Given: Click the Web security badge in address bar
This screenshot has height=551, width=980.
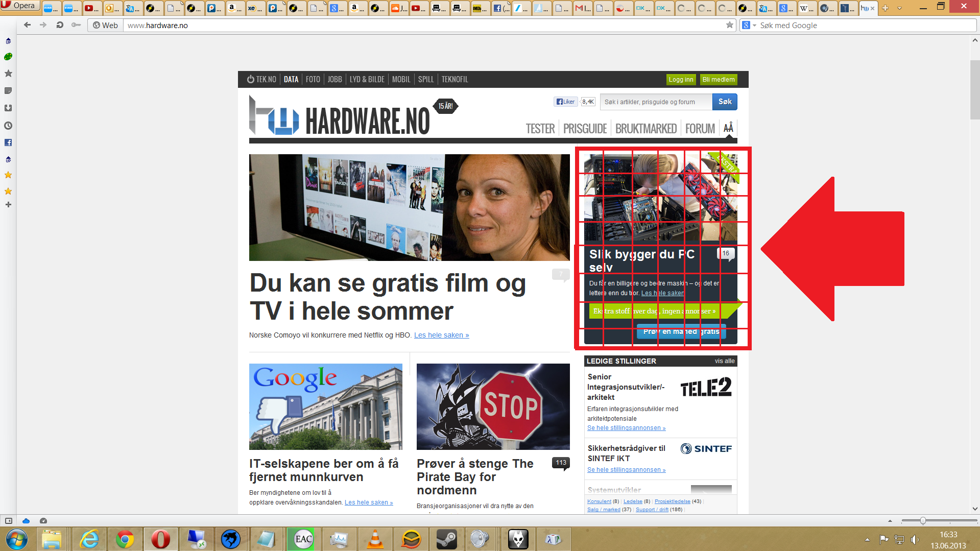Looking at the screenshot, I should pyautogui.click(x=105, y=25).
